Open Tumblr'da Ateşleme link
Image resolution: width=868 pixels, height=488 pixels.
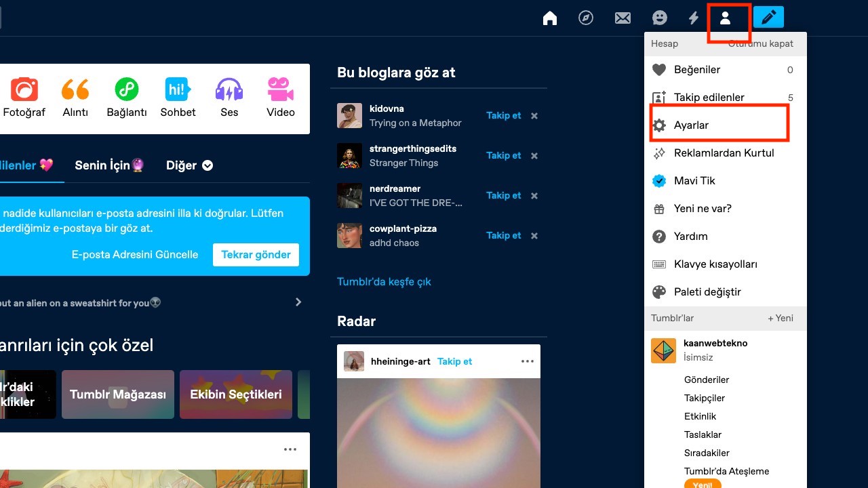coord(726,471)
